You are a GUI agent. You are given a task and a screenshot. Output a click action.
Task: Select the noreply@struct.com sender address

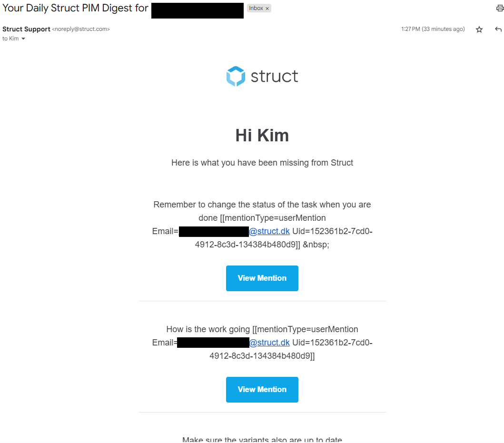(x=81, y=30)
